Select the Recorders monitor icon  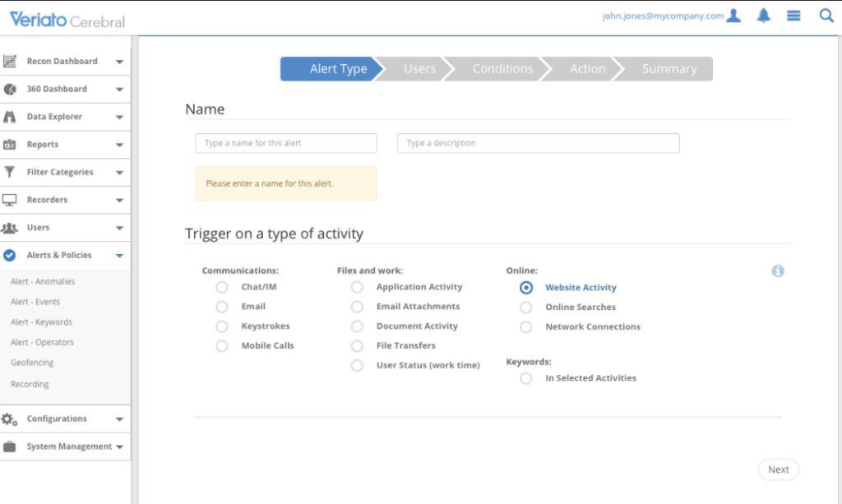tap(12, 200)
